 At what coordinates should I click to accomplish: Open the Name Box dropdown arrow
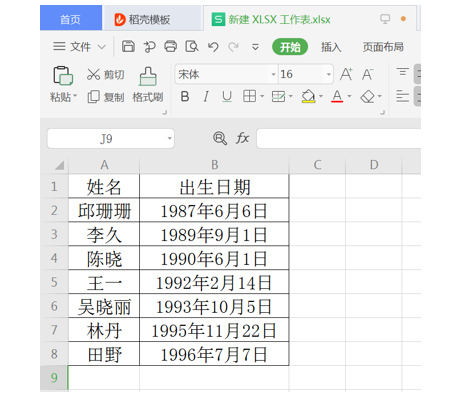click(170, 138)
